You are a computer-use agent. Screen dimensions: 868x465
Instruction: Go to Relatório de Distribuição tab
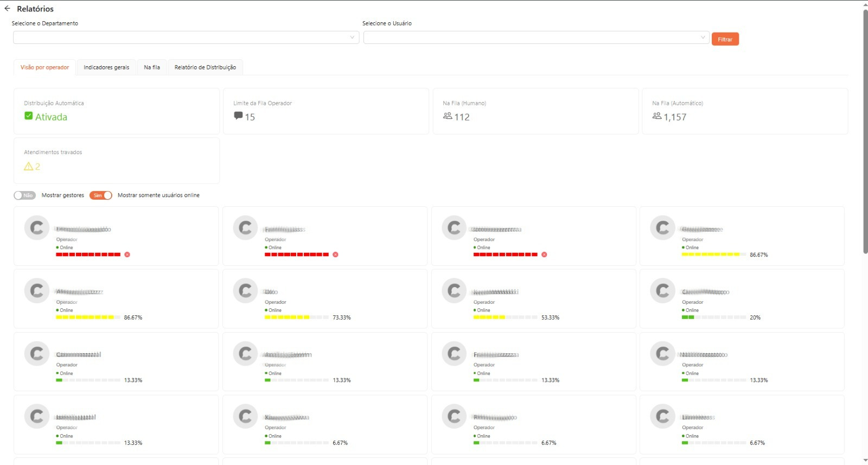(x=205, y=67)
